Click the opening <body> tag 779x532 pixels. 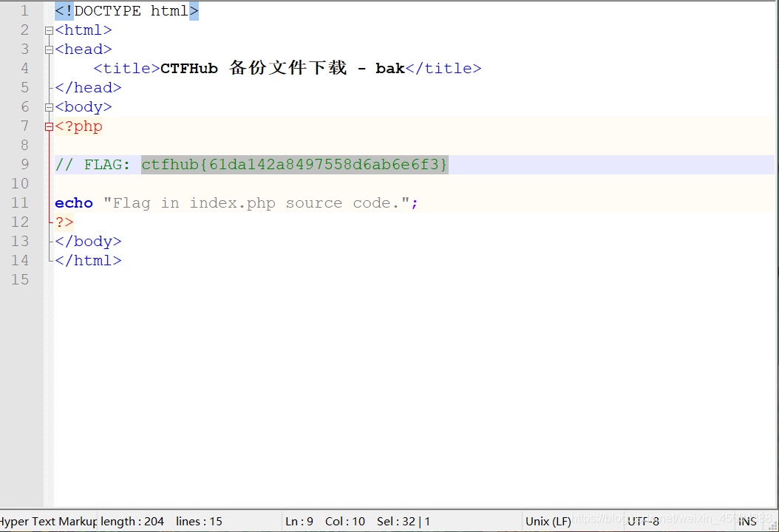pyautogui.click(x=84, y=107)
